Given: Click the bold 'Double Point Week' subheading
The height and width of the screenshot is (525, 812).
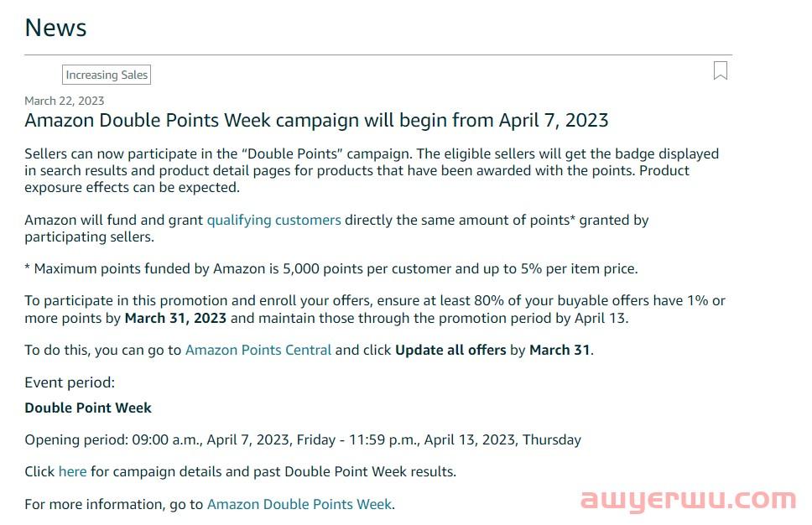Looking at the screenshot, I should 88,408.
